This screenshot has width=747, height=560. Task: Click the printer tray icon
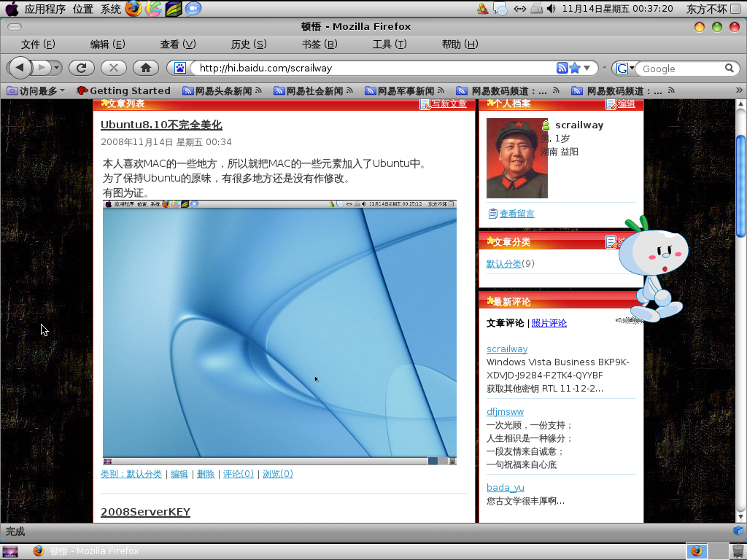(536, 9)
